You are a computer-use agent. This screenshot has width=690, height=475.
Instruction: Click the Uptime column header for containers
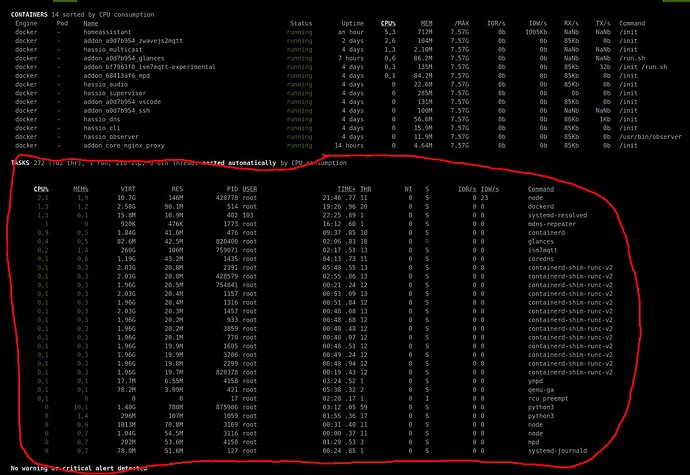point(352,22)
